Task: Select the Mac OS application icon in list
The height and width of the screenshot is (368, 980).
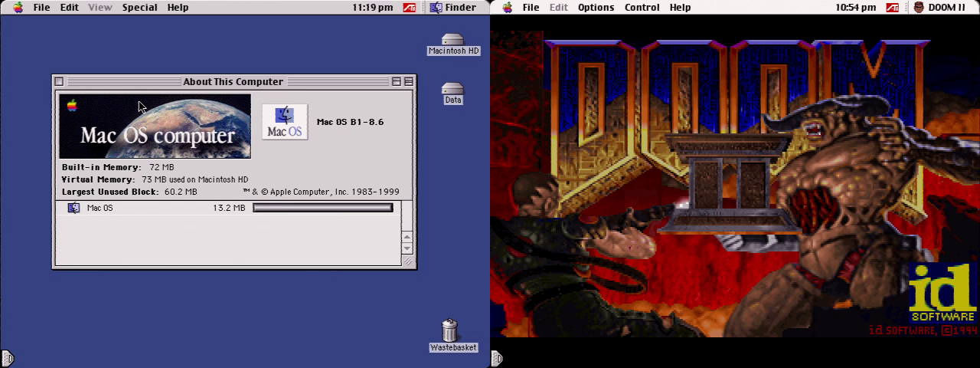Action: 73,208
